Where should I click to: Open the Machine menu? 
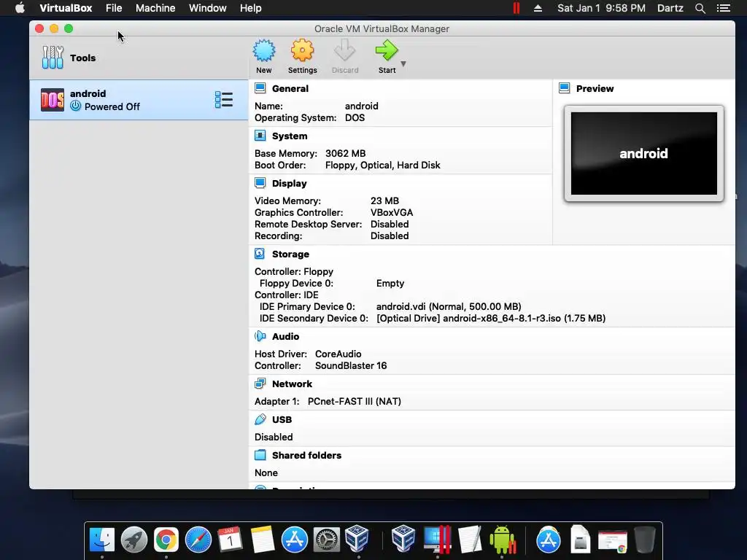pos(155,8)
